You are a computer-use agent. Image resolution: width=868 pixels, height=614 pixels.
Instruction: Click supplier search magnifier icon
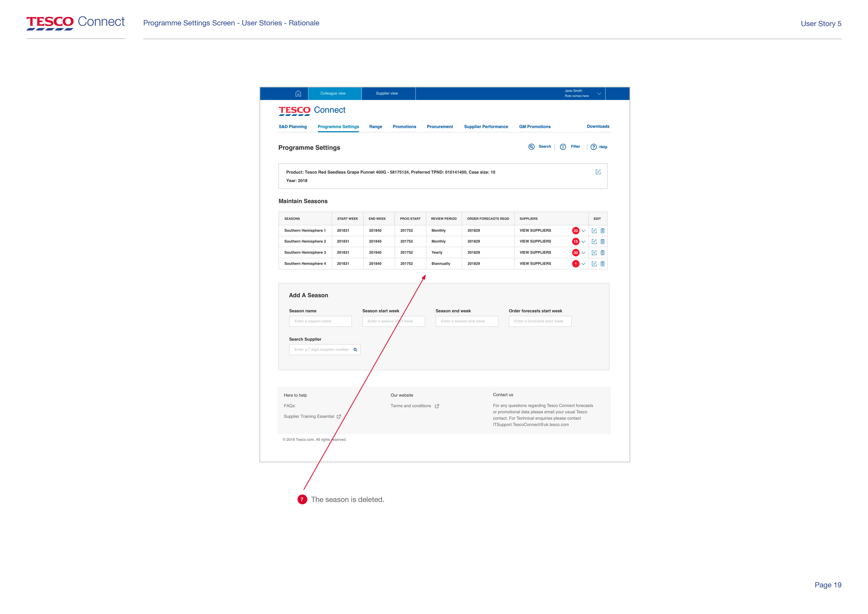(x=355, y=350)
